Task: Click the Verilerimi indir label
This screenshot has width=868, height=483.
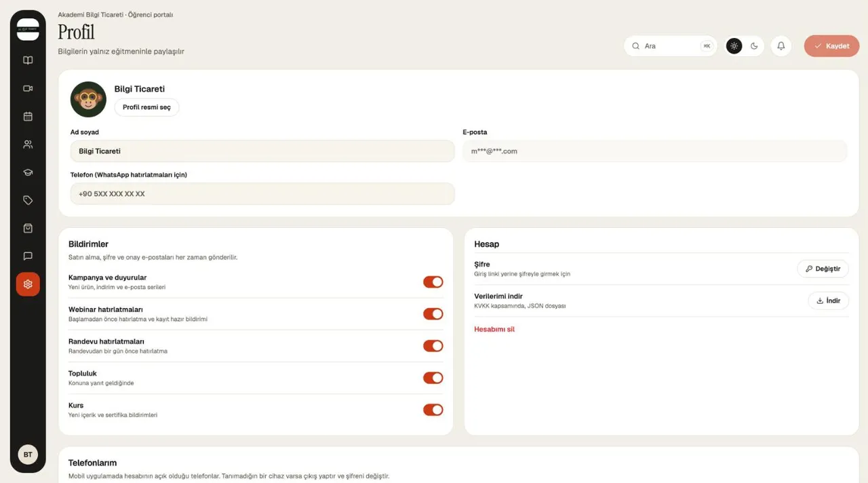Action: pos(498,296)
